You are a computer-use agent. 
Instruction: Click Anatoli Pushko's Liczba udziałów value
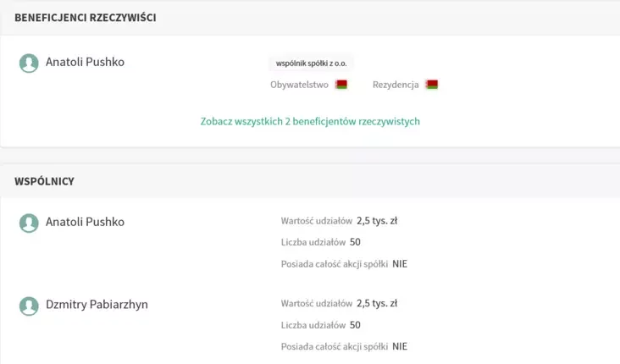(355, 242)
